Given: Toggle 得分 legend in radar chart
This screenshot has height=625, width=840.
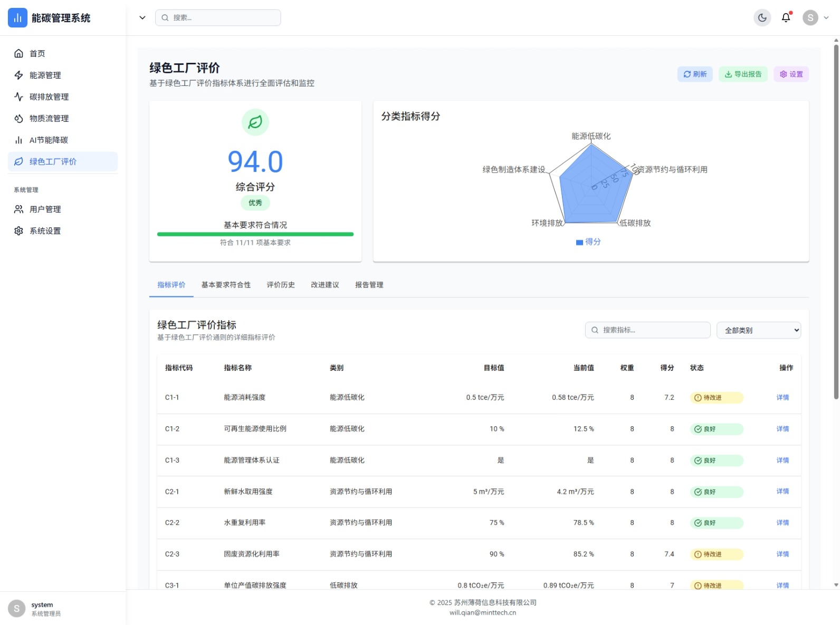Looking at the screenshot, I should (588, 242).
